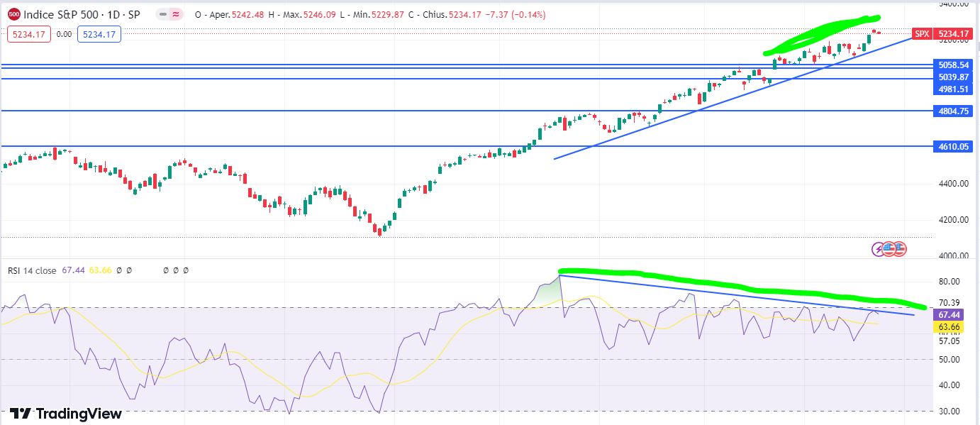This screenshot has height=425, width=980.
Task: Click the yellow 63.66 value in RSI legend
Action: pyautogui.click(x=99, y=270)
